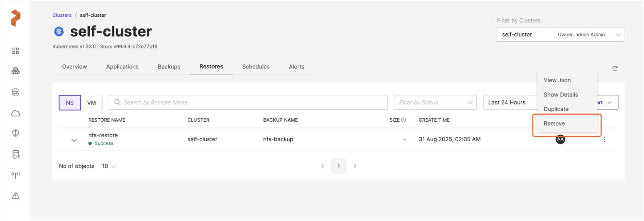Follow the Clusters breadcrumb link
644x221 pixels.
pos(62,15)
